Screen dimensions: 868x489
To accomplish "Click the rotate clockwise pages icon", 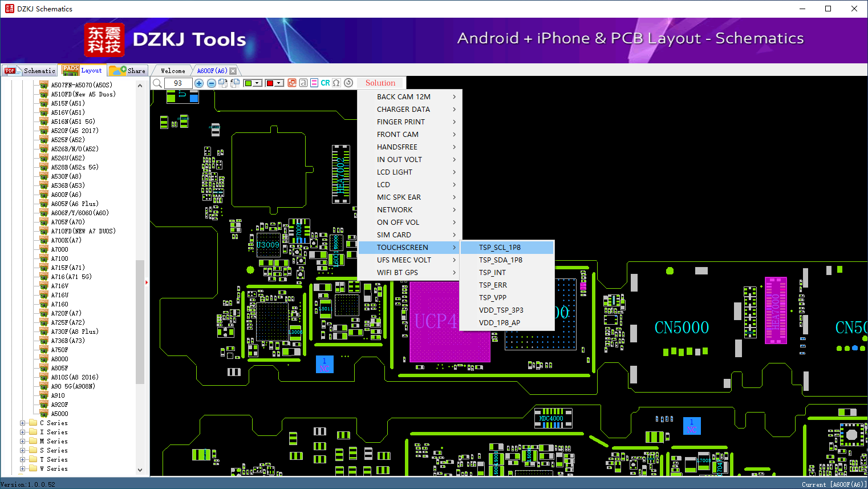I will (x=223, y=83).
